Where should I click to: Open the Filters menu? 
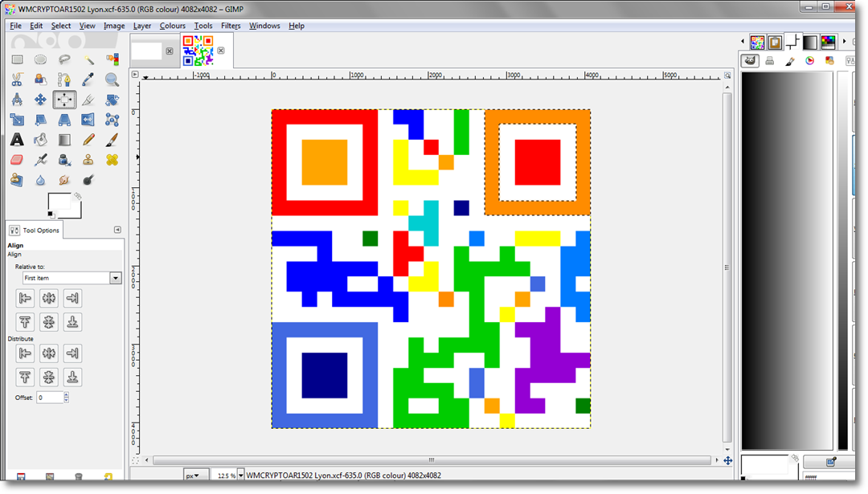[x=231, y=26]
